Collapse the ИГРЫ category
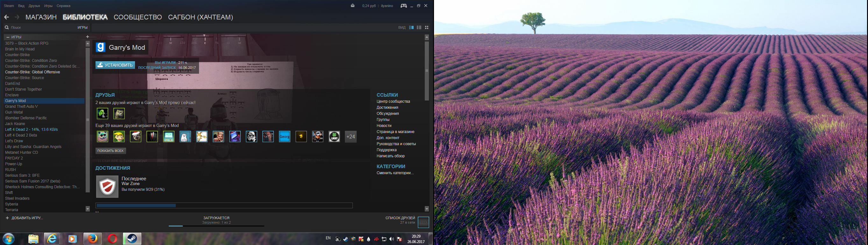Image resolution: width=868 pixels, height=245 pixels. (8, 37)
